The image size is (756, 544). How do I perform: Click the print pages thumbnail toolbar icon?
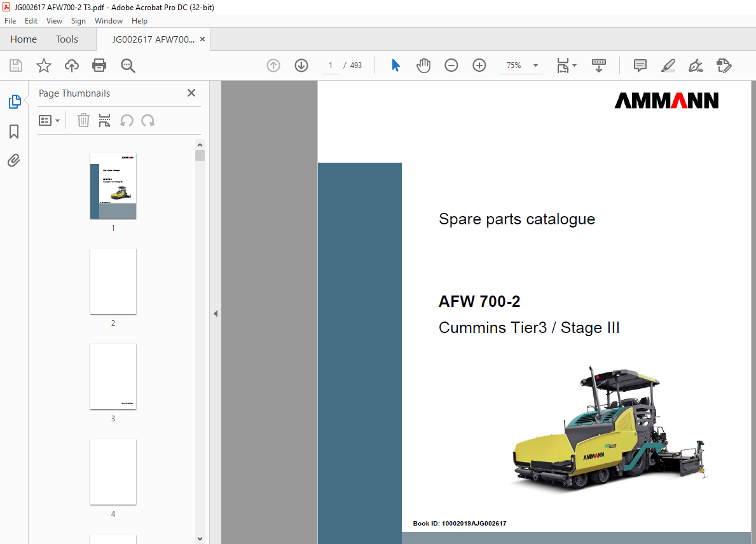tap(105, 121)
